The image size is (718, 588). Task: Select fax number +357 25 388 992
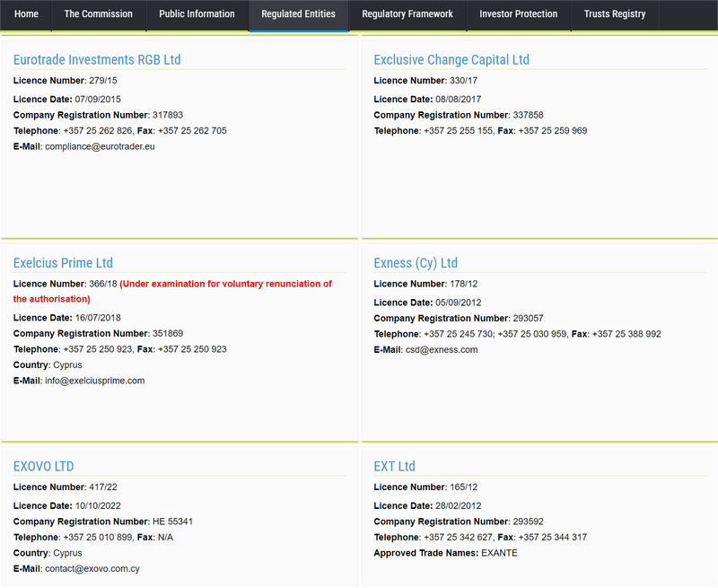click(626, 334)
